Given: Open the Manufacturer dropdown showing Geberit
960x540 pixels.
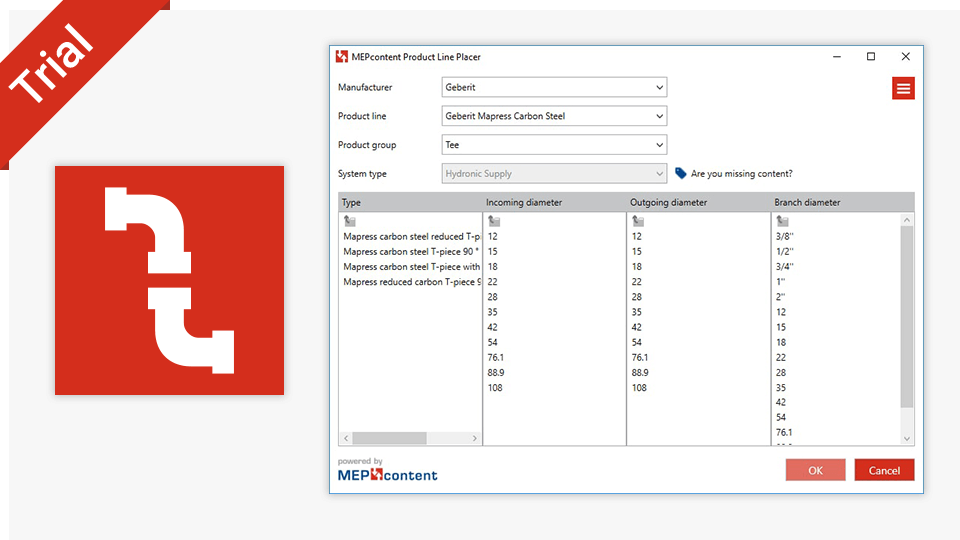Looking at the screenshot, I should click(x=554, y=87).
